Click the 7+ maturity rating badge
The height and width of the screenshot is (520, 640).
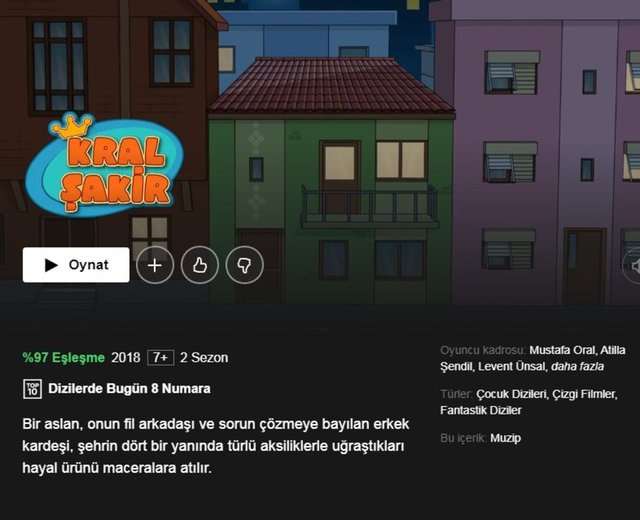coord(161,358)
